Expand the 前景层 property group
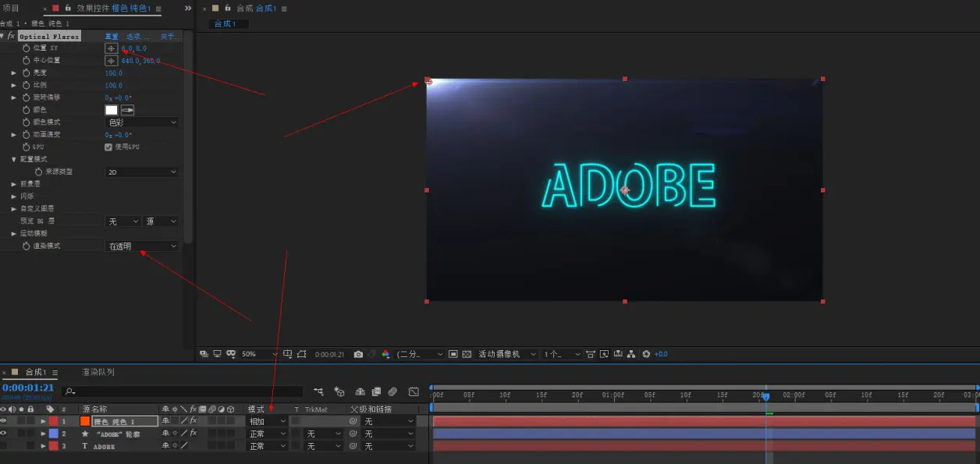 tap(14, 184)
